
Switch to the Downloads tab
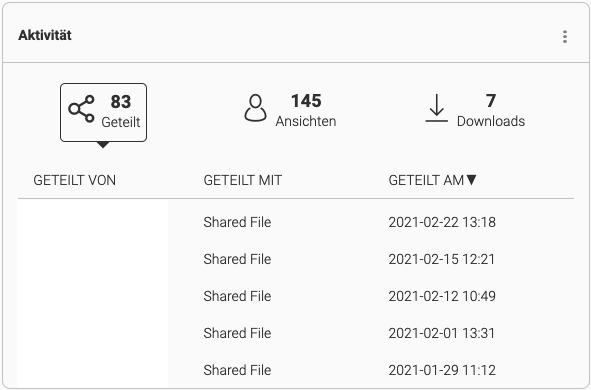coord(475,110)
